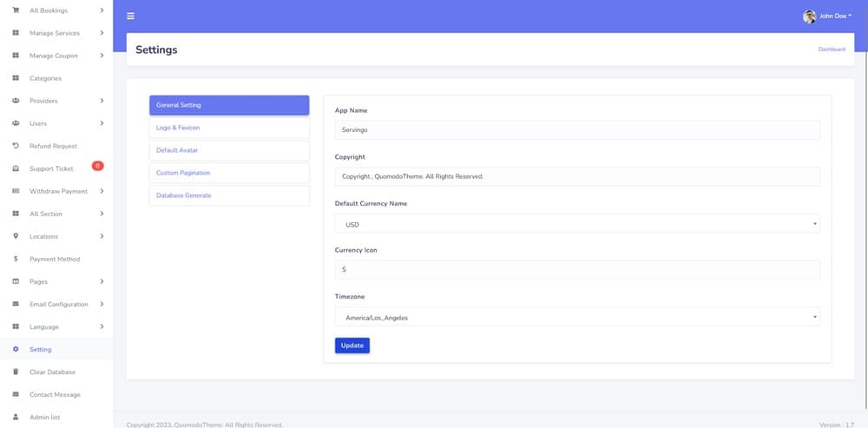
Task: Click the Contact Message envelope icon
Action: pyautogui.click(x=16, y=394)
